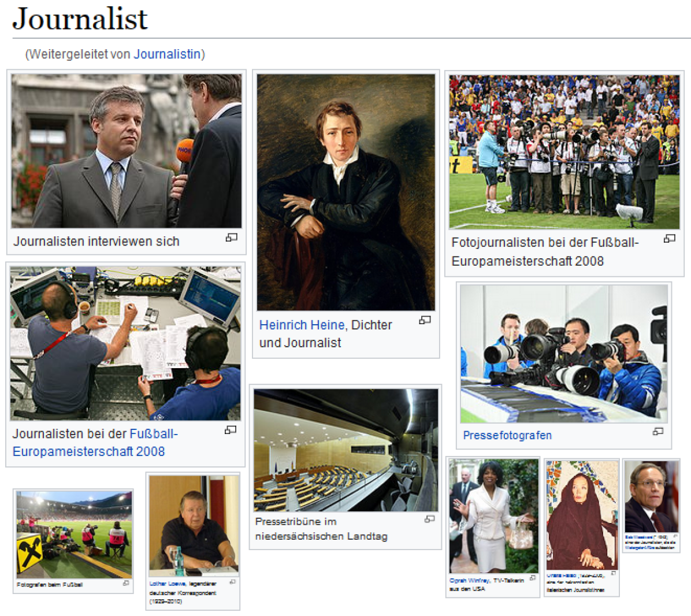Open the Pressetribüne Landtag hall photo

point(345,450)
